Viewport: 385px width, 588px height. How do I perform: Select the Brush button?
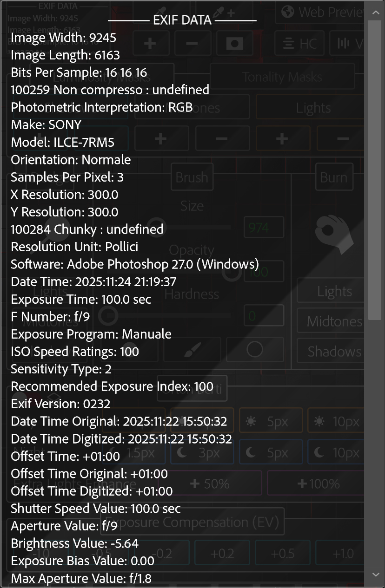tap(192, 177)
